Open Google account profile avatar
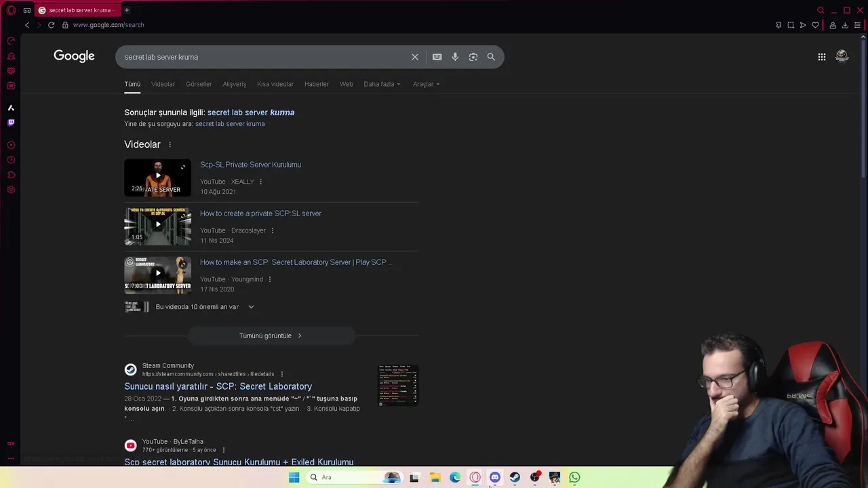The height and width of the screenshot is (488, 868). [x=842, y=56]
